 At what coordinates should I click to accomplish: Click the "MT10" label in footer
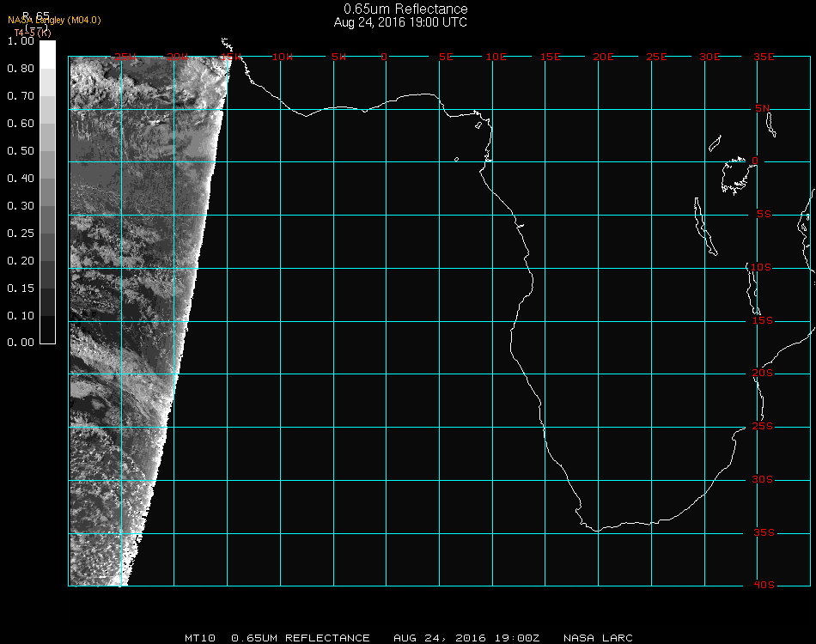(200, 638)
